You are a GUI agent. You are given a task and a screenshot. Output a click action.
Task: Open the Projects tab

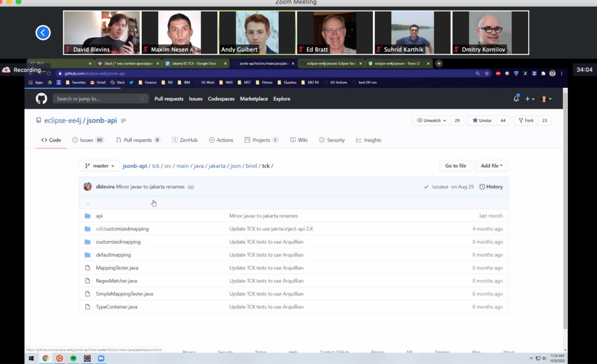click(261, 140)
